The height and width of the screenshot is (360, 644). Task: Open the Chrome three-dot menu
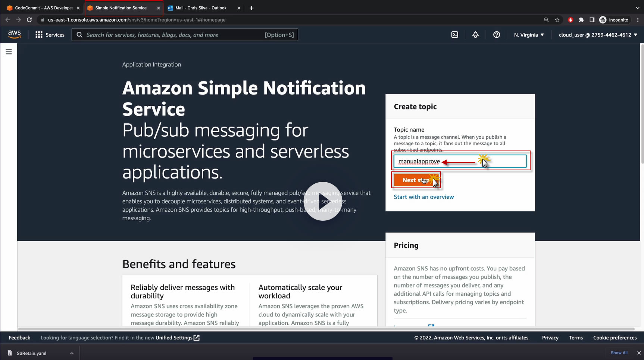(638, 20)
